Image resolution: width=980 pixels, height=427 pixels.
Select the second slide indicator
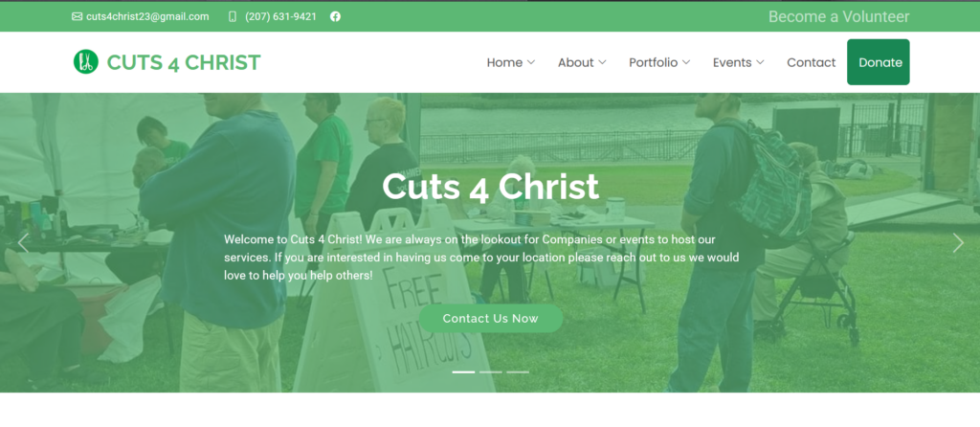491,372
